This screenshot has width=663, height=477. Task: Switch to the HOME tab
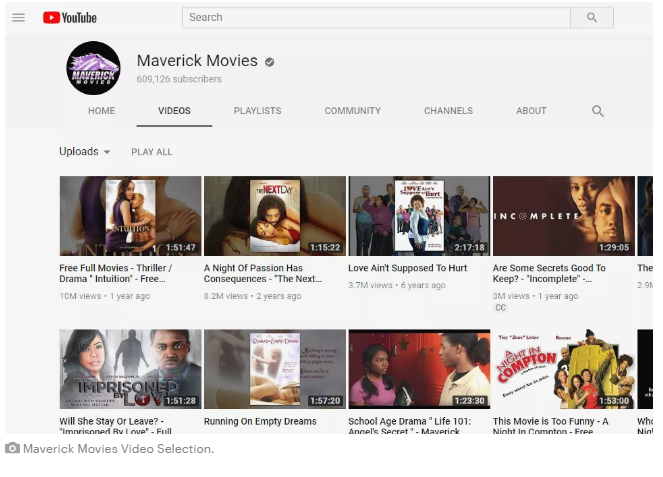click(101, 111)
